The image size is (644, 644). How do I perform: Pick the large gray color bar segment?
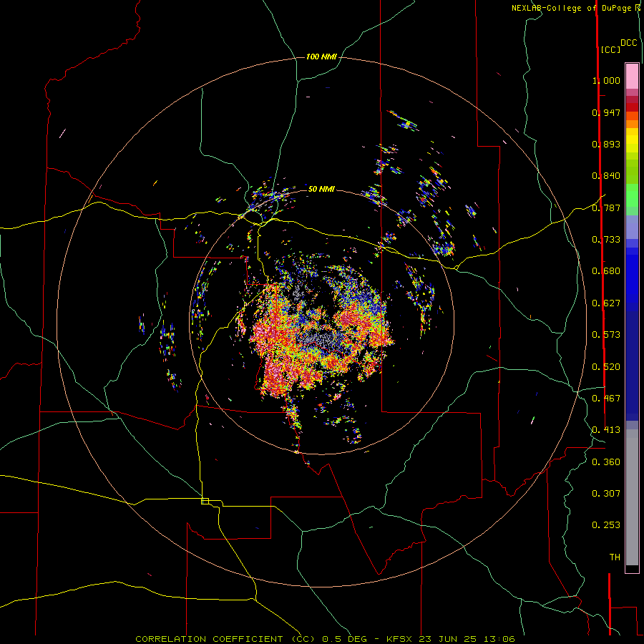(632, 497)
